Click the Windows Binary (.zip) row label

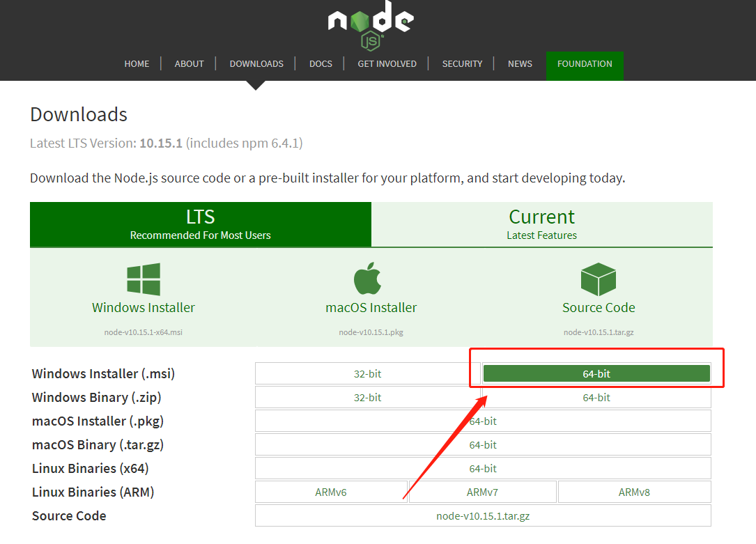[96, 397]
